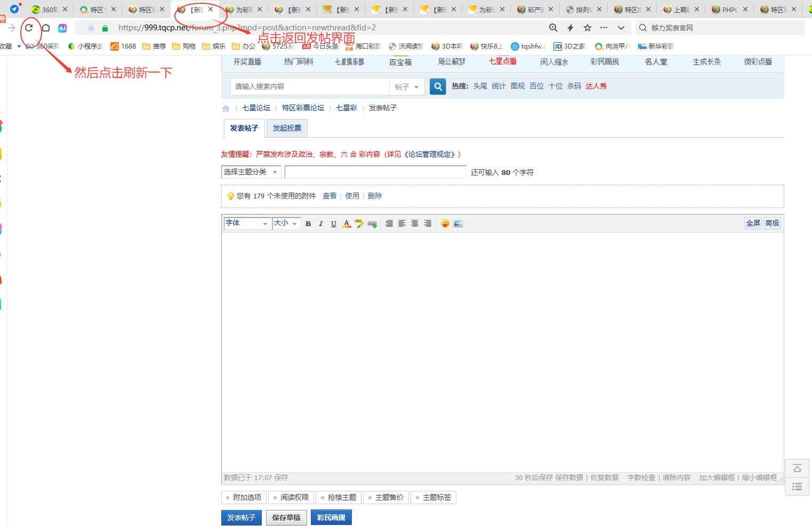Open the 选择主题分类 dropdown
This screenshot has height=526, width=812.
251,172
